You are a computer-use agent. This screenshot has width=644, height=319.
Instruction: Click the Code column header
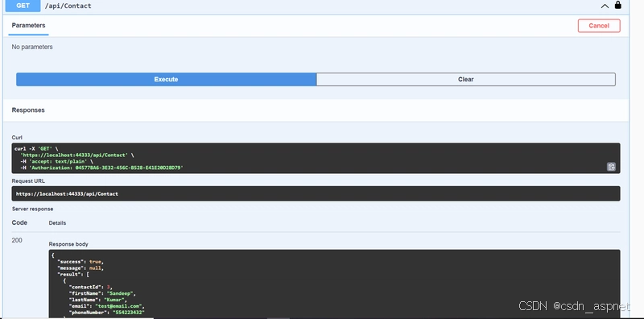coord(19,222)
